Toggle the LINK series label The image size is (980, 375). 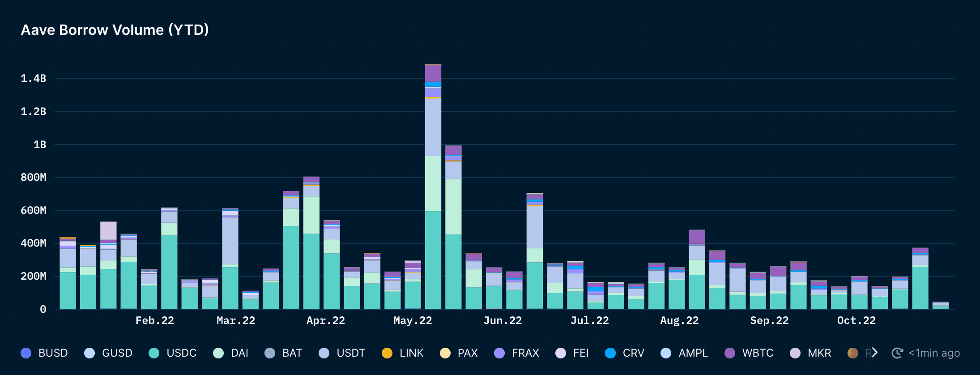(x=412, y=353)
